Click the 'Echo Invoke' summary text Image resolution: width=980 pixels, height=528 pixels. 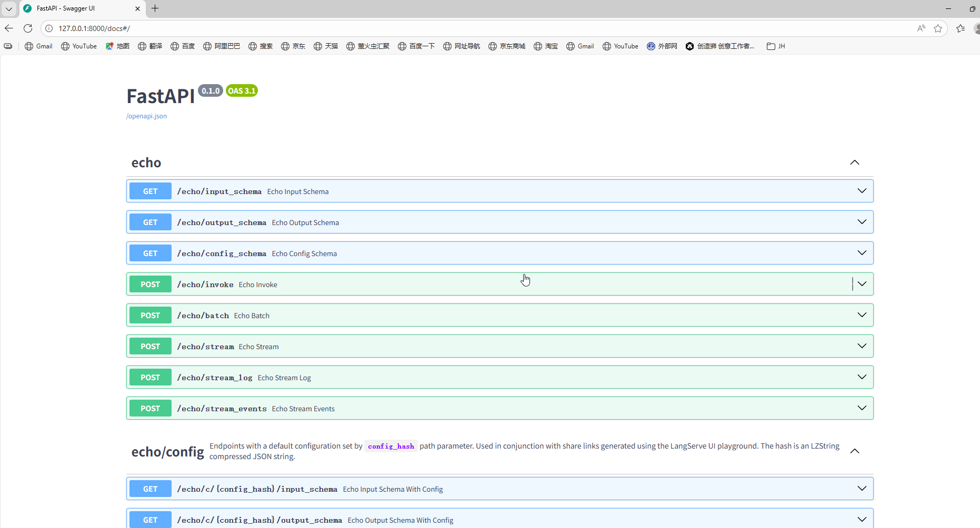pos(258,285)
